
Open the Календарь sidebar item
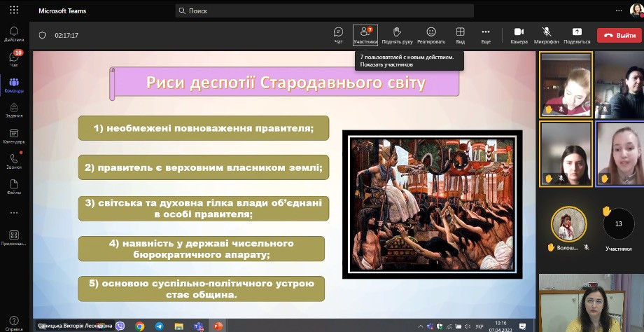[x=14, y=136]
